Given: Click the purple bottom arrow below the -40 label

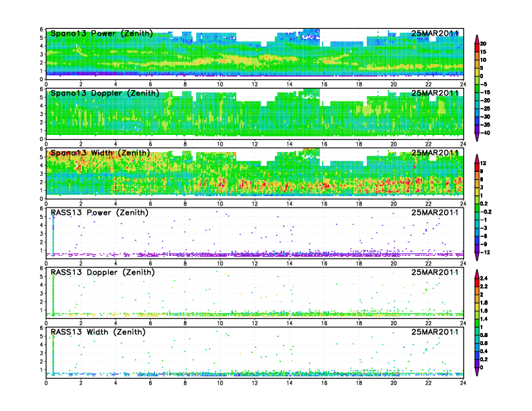Looking at the screenshot, I should click(477, 137).
